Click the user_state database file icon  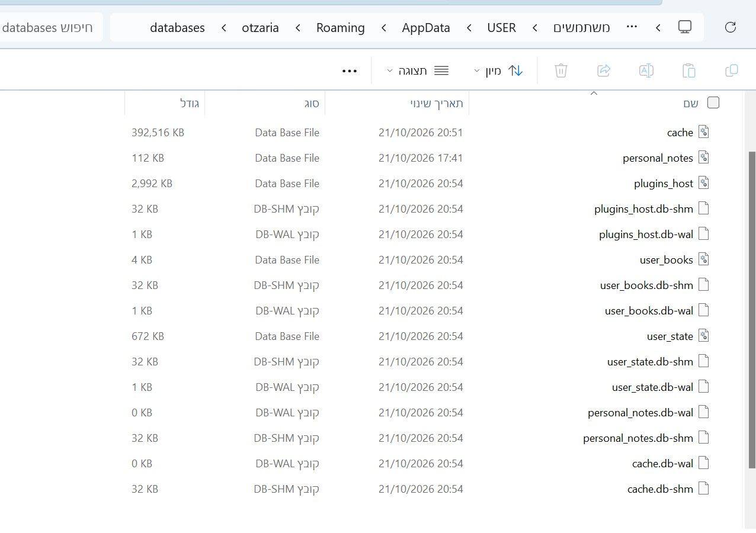[x=704, y=336]
